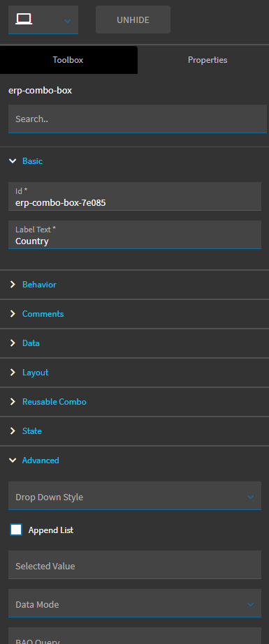Image resolution: width=269 pixels, height=644 pixels.
Task: Click the laptop device preview icon
Action: 24,19
